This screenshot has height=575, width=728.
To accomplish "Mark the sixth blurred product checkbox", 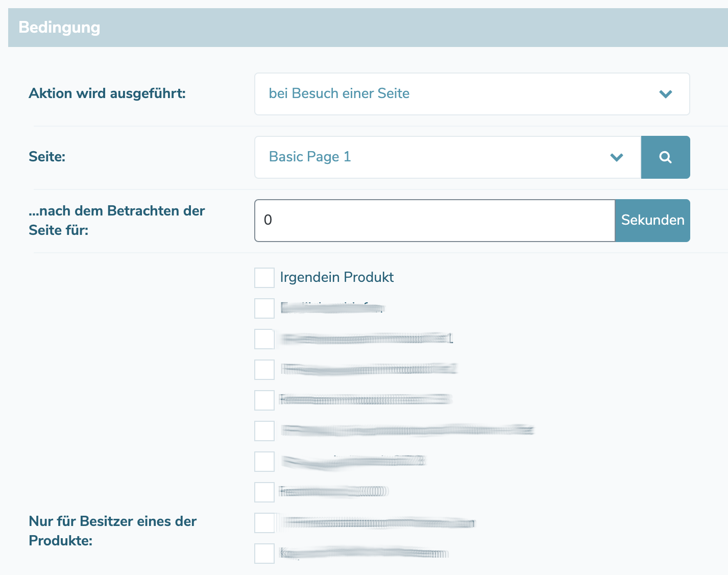I will tap(264, 462).
